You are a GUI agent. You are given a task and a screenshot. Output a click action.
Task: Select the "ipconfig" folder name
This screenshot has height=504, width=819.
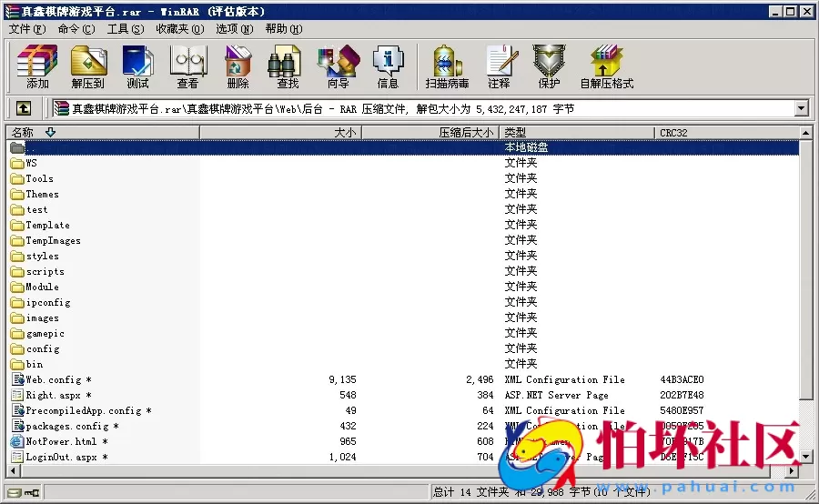(x=48, y=303)
